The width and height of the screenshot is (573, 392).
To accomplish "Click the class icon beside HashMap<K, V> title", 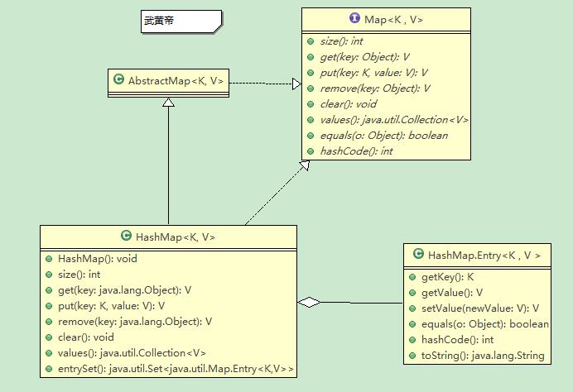I will [126, 236].
